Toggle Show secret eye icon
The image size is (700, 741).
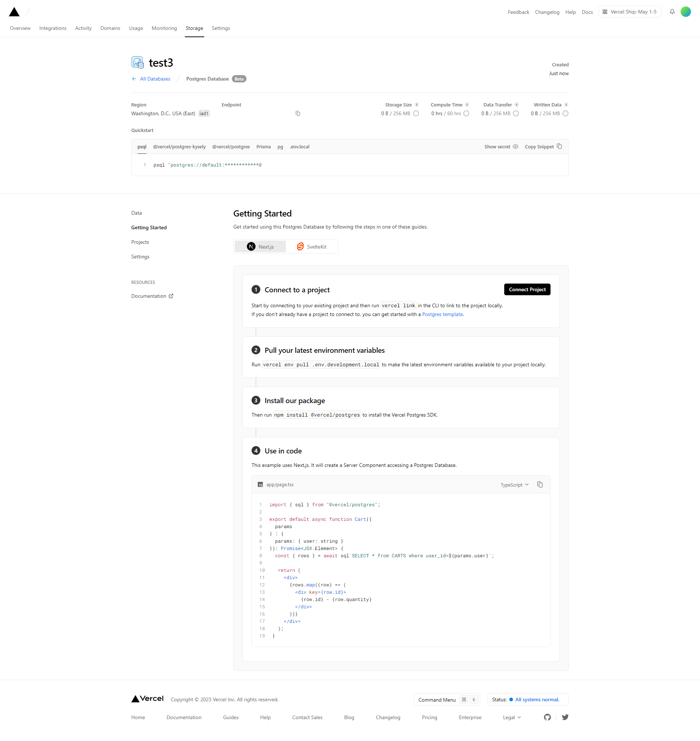pos(516,147)
